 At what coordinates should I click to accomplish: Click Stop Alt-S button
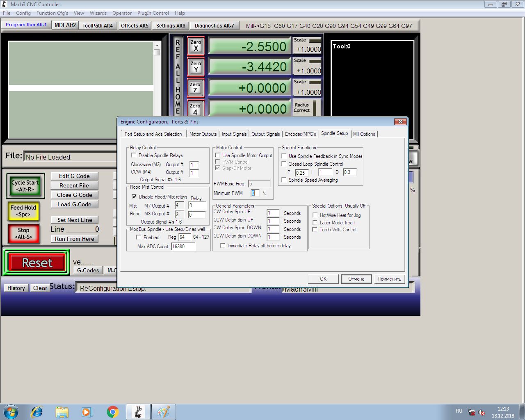coord(23,233)
